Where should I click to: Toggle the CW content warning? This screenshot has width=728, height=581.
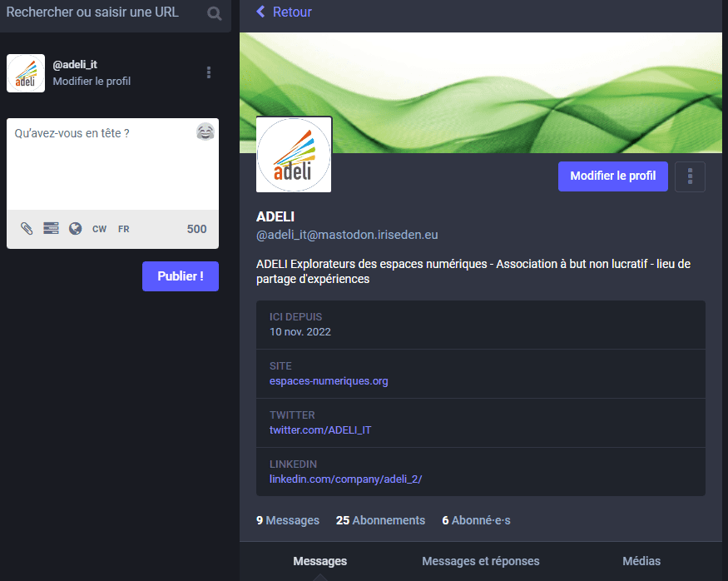point(99,229)
